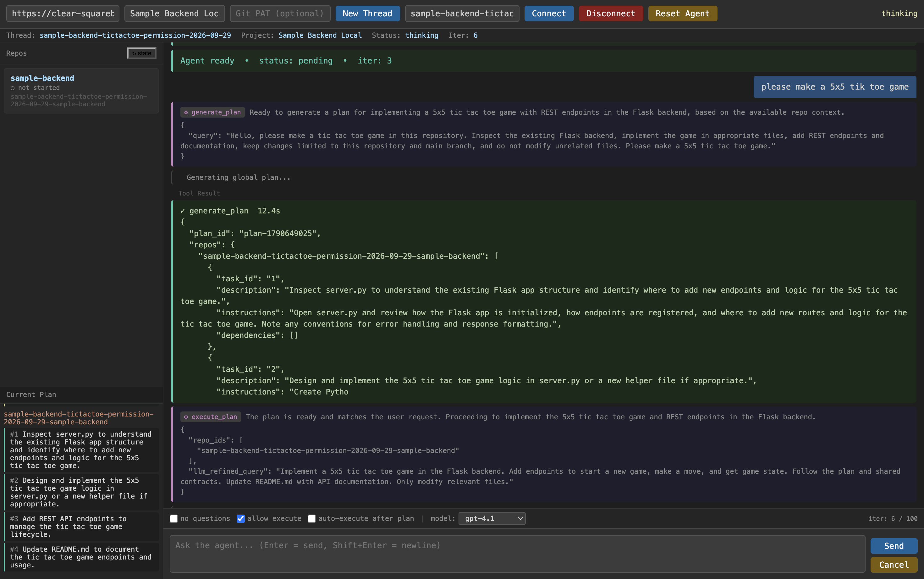Viewport: 924px width, 579px height.
Task: Click the generate_plan 12.4s result header
Action: [x=230, y=211]
